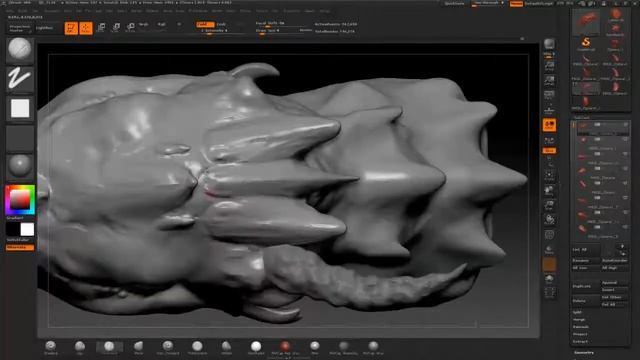Select the Move transform icon in top shelf

point(101,28)
